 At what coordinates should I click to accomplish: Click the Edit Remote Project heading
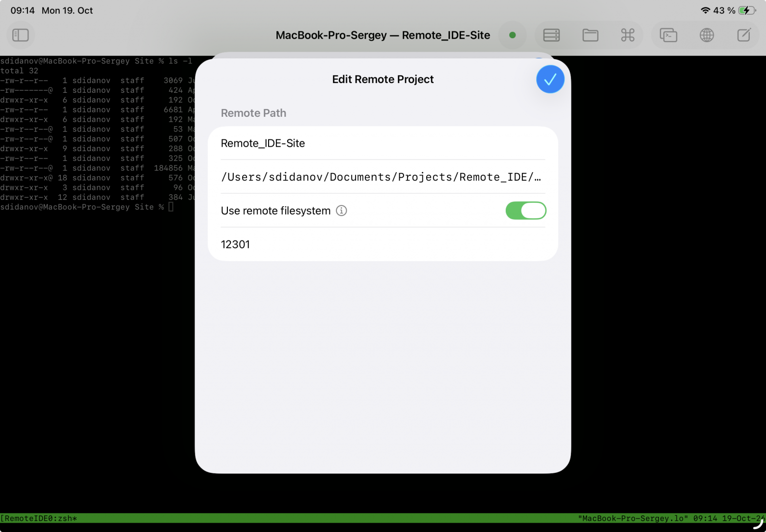tap(383, 80)
